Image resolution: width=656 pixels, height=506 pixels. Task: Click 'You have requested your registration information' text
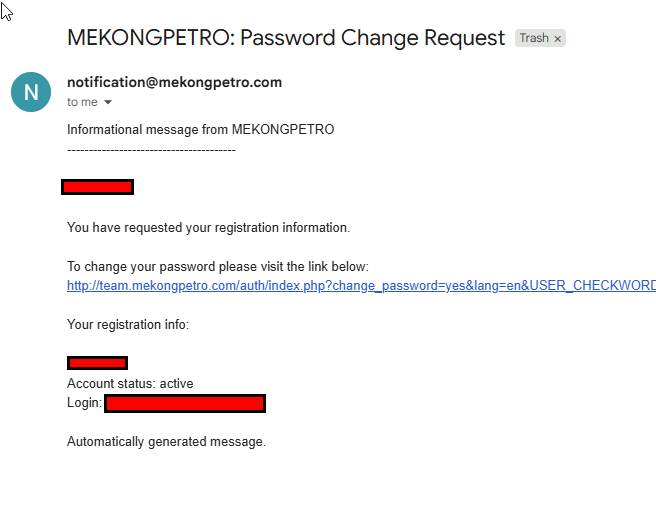[x=208, y=227]
